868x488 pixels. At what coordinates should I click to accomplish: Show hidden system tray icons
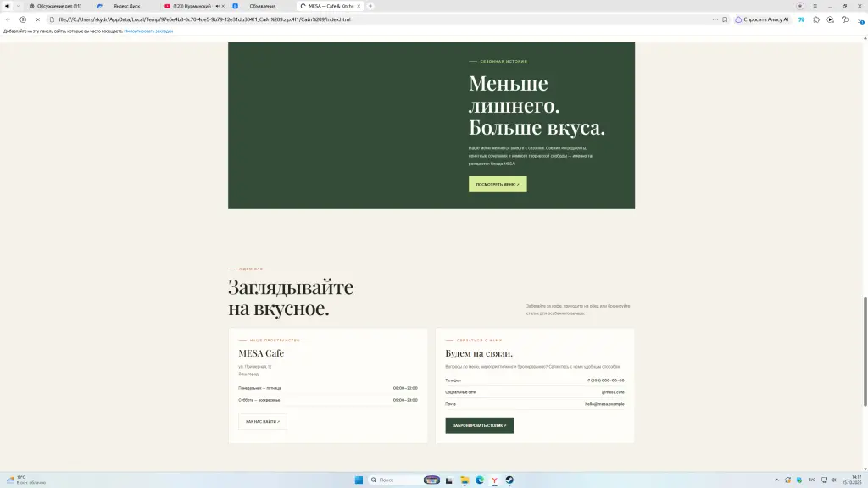click(776, 480)
